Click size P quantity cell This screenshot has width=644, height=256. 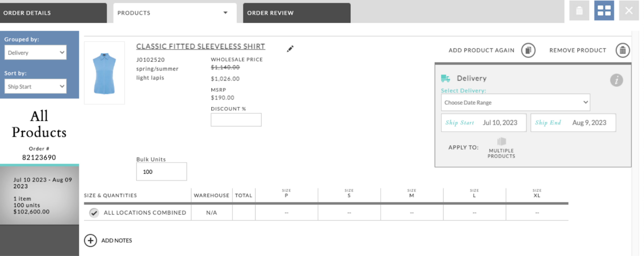click(287, 213)
